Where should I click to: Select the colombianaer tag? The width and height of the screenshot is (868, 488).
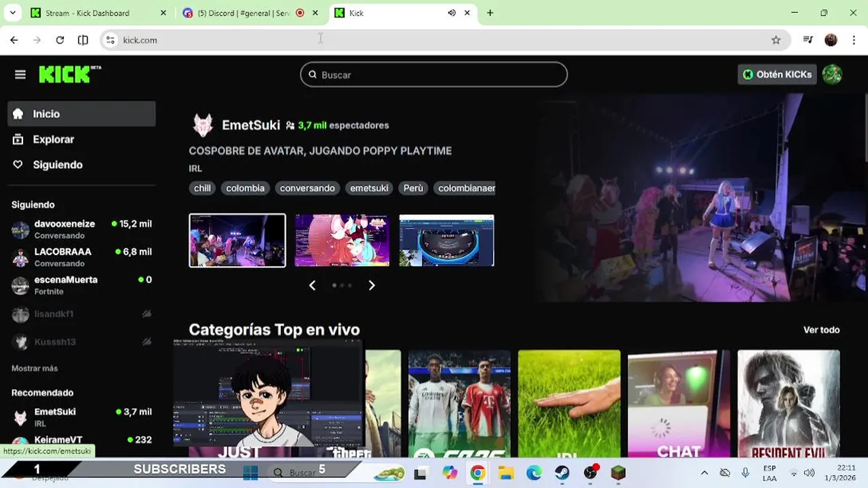click(x=465, y=188)
